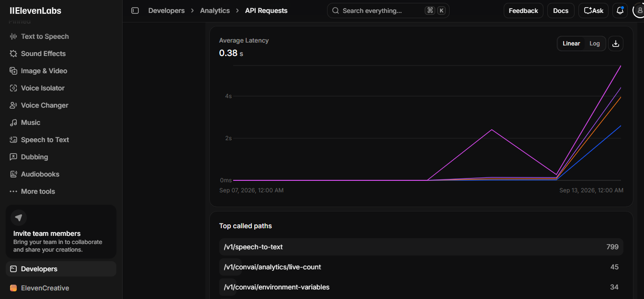Image resolution: width=644 pixels, height=299 pixels.
Task: Click the Feedback button
Action: pos(523,11)
